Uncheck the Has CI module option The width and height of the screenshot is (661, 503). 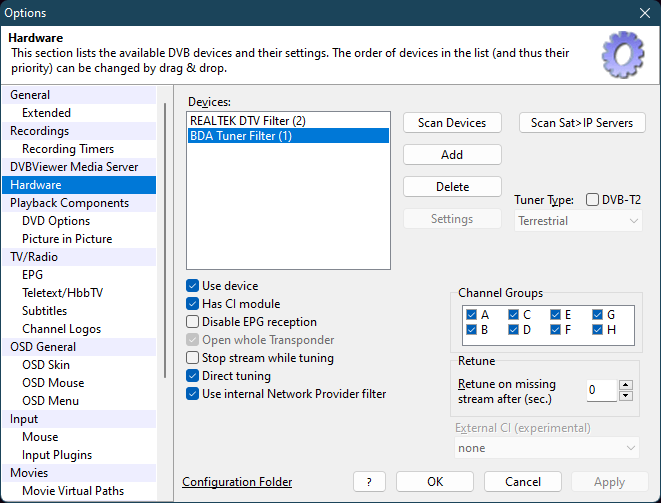[x=193, y=304]
